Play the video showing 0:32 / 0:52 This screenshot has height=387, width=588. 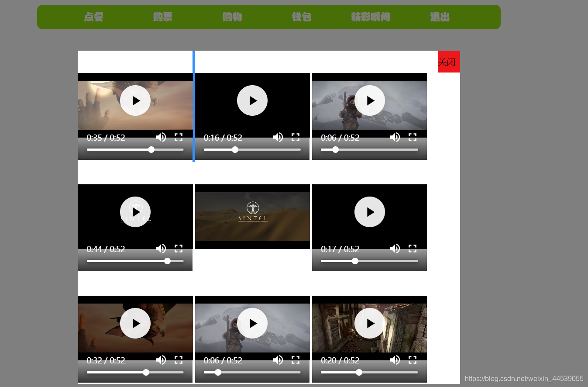coord(135,323)
